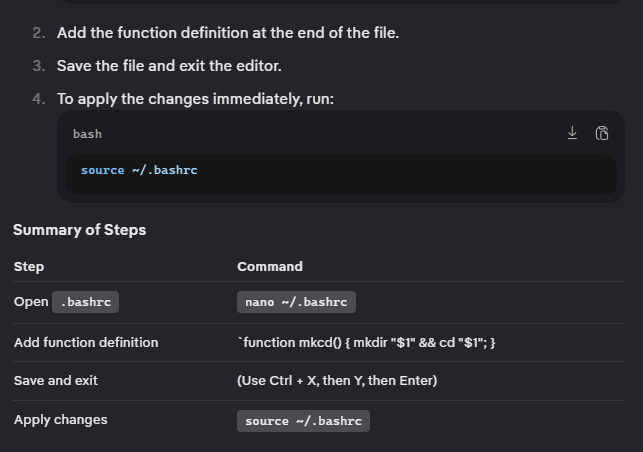Select the '.bashrc' inline code chip
Viewport: 643px width, 452px height.
[x=85, y=302]
